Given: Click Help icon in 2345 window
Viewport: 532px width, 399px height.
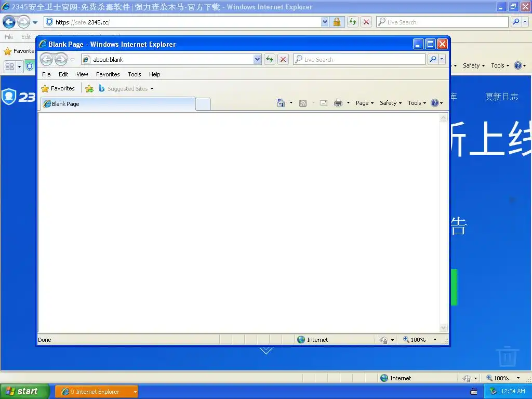Looking at the screenshot, I should pyautogui.click(x=518, y=65).
